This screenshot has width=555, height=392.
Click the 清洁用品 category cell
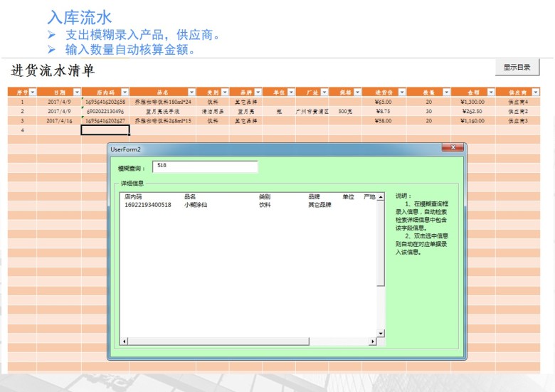point(213,112)
